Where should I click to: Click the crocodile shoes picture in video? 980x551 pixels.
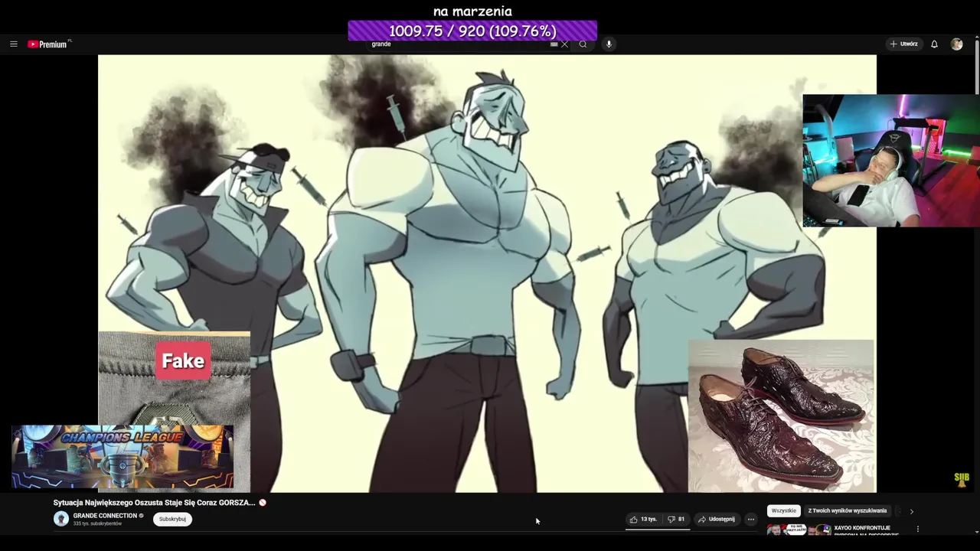[x=781, y=416]
